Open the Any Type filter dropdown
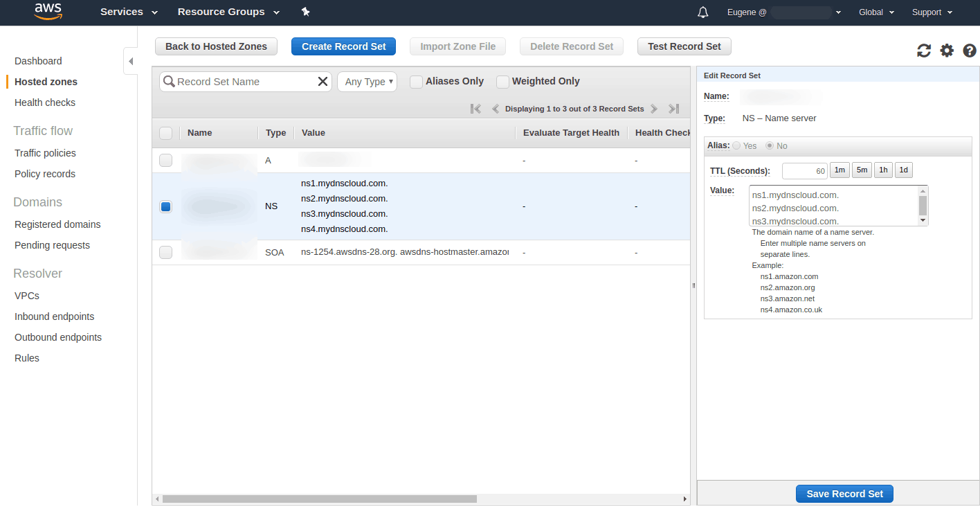The image size is (980, 509). pyautogui.click(x=367, y=81)
